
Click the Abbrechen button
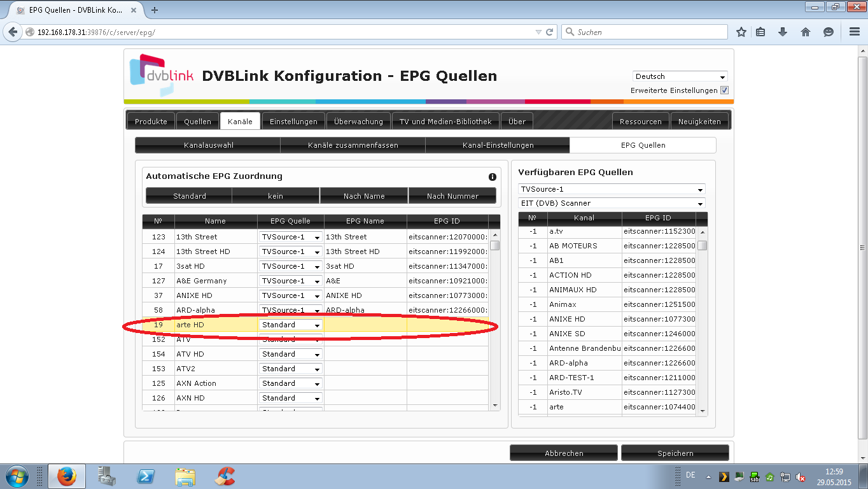point(564,453)
